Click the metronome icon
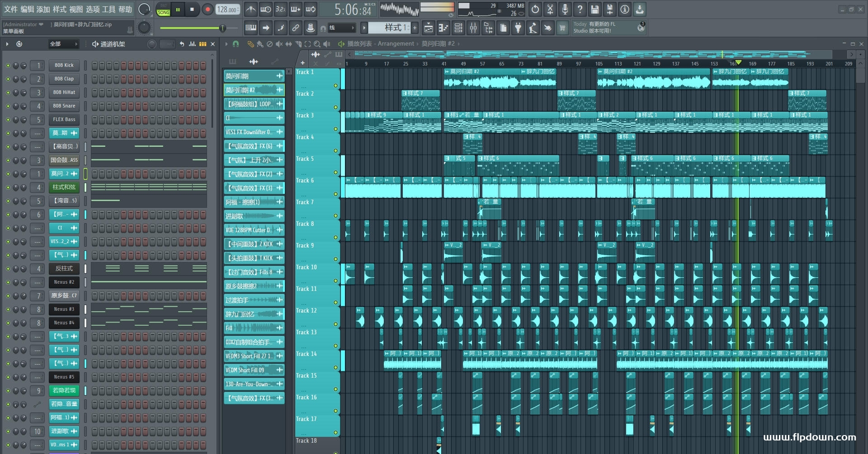 point(250,9)
